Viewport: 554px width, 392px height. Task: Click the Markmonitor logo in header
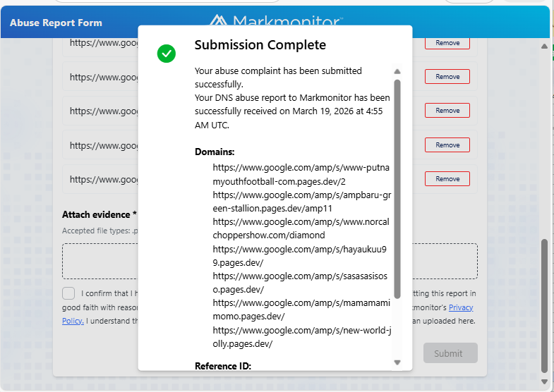tap(276, 20)
